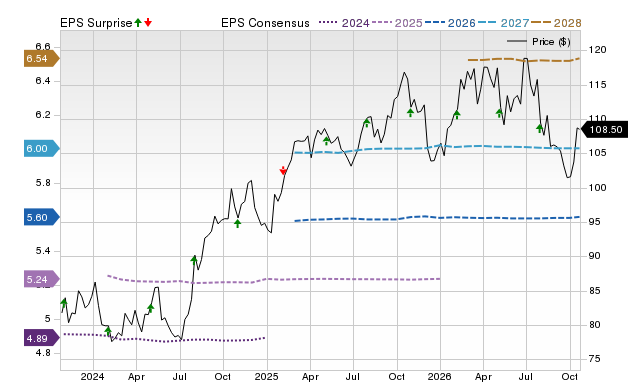This screenshot has height=382, width=640.
Task: Click the 2026 EPS consensus legend entry
Action: pos(450,23)
